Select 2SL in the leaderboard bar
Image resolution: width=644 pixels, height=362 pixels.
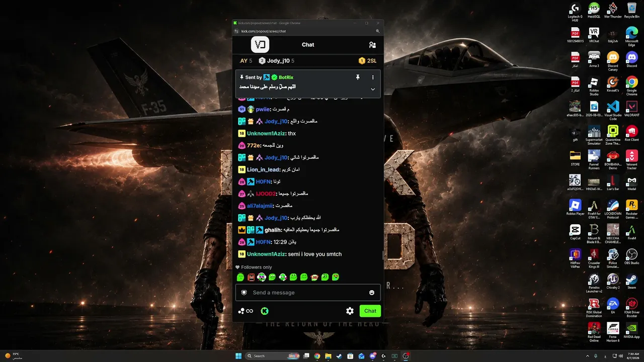(x=367, y=61)
